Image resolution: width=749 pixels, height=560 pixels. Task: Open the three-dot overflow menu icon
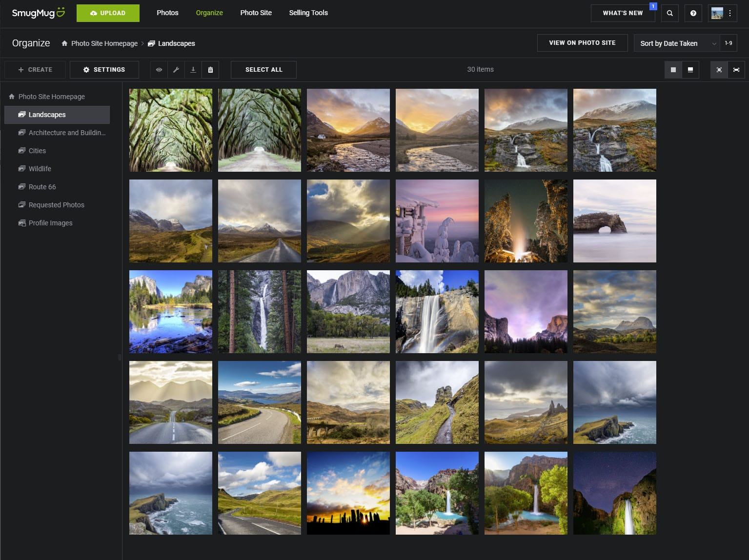coord(729,13)
